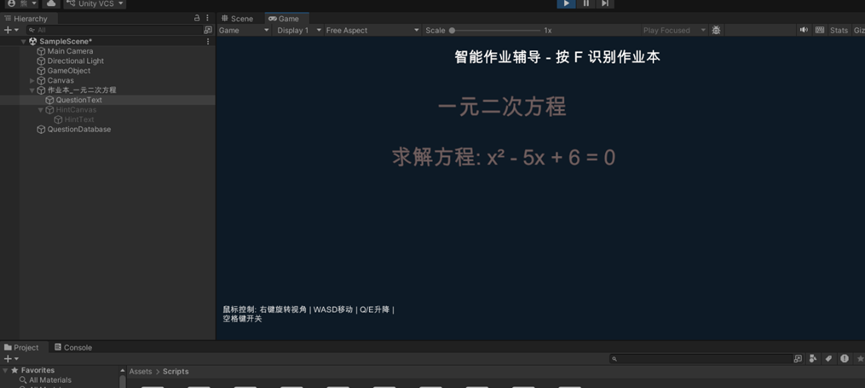The width and height of the screenshot is (865, 388).
Task: Click the cube icon beside QuestionDatabase
Action: pos(41,129)
